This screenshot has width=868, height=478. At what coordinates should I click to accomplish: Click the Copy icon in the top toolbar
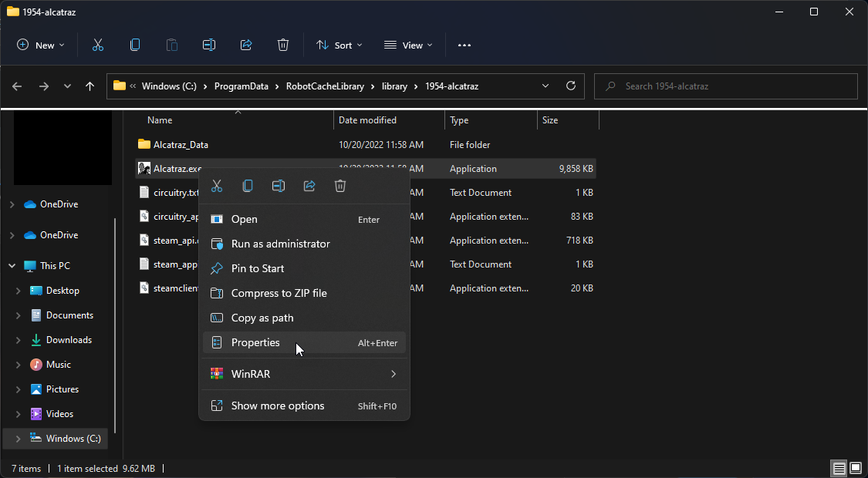pyautogui.click(x=134, y=45)
